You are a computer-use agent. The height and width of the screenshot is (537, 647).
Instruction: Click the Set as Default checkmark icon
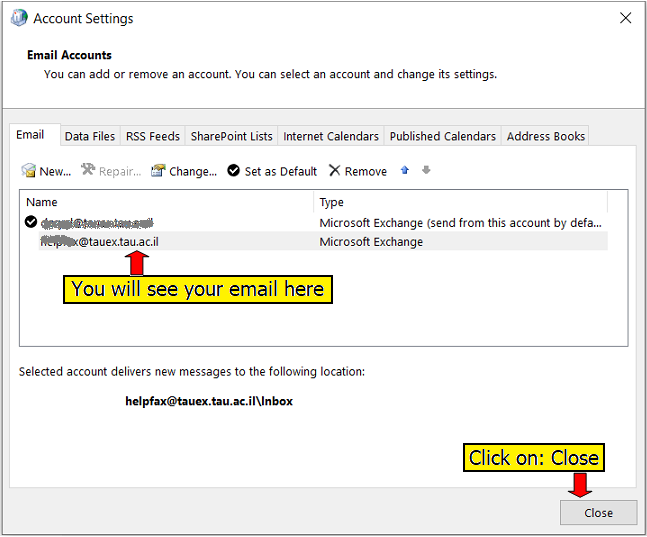click(234, 170)
